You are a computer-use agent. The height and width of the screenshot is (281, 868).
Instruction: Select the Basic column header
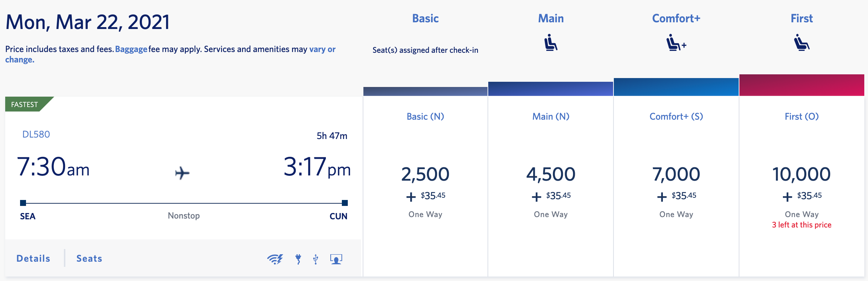(x=425, y=18)
